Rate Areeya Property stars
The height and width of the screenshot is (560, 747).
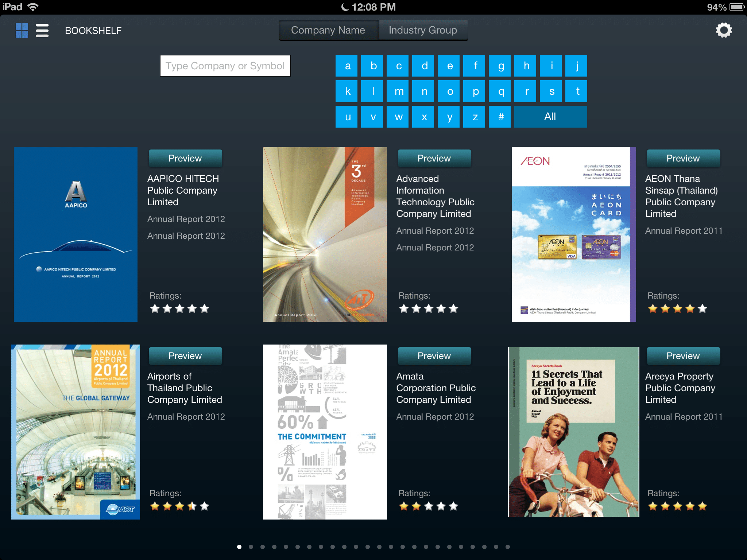[x=678, y=506]
